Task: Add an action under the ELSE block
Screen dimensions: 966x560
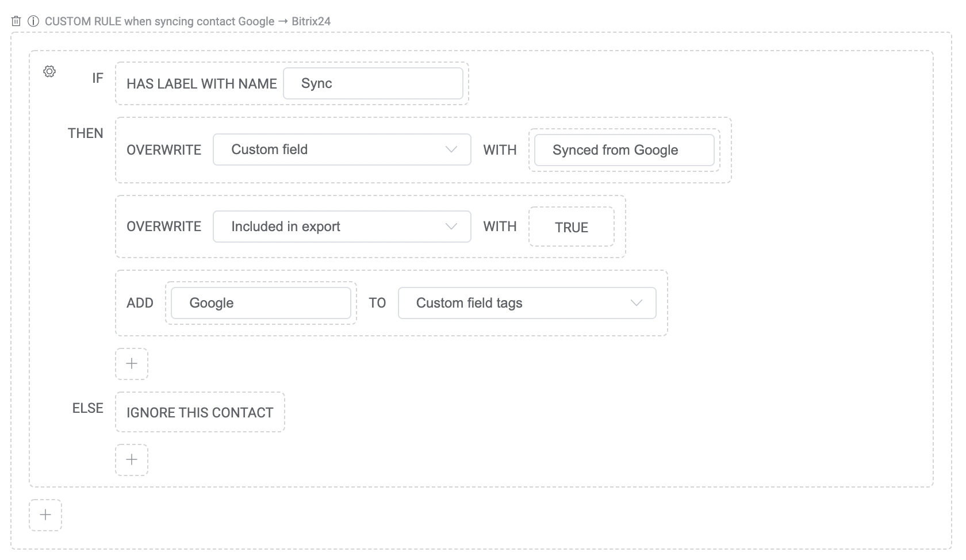Action: pos(132,459)
